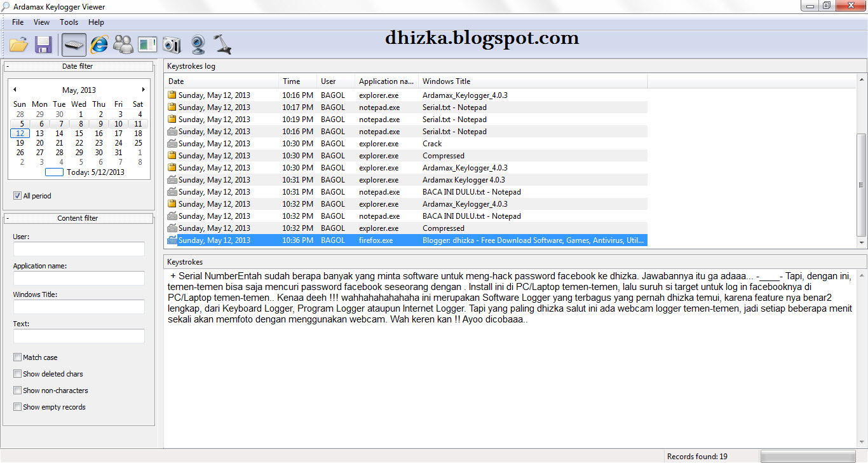Open audio log via microphone icon
The width and height of the screenshot is (868, 463).
[222, 45]
